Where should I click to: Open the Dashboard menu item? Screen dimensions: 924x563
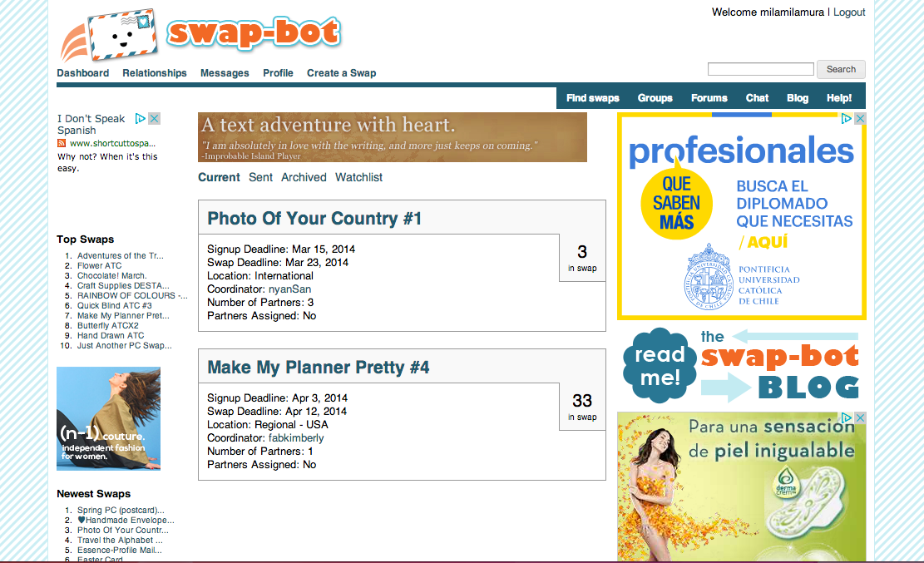click(82, 73)
